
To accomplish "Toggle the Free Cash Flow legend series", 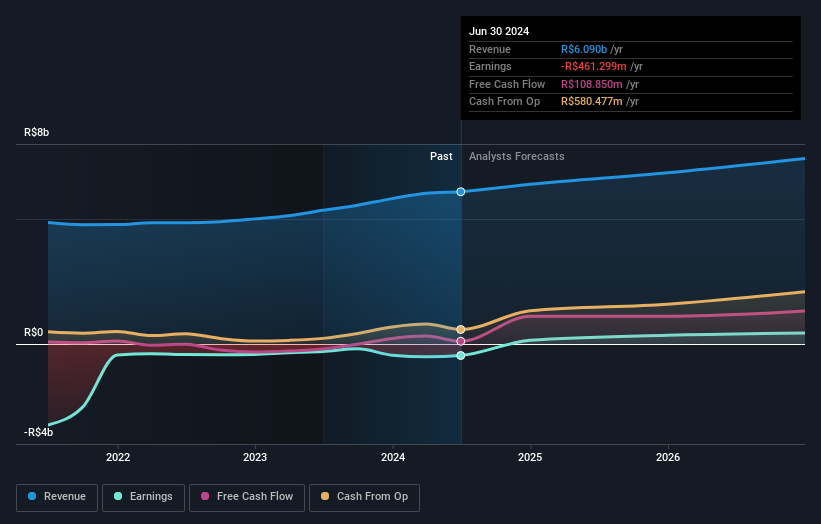I will coord(247,497).
